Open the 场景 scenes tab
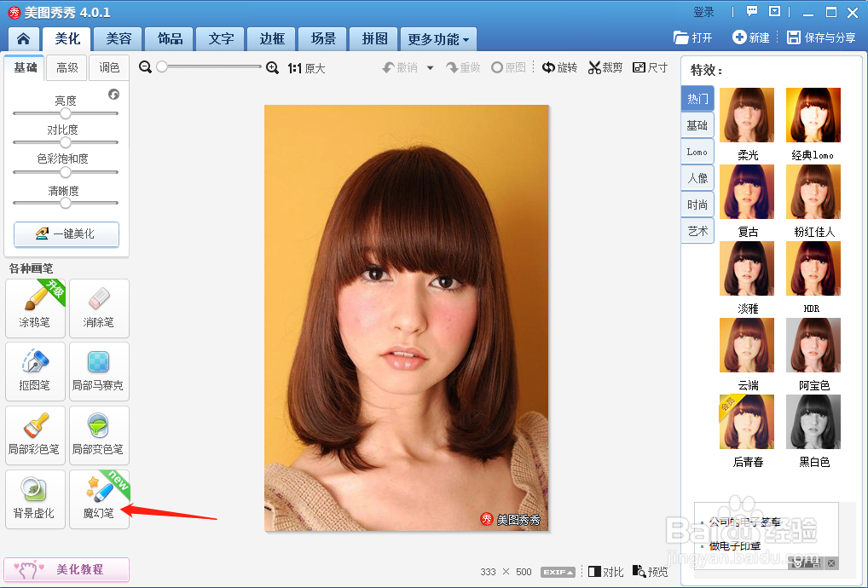Viewport: 868px width, 588px height. (323, 38)
